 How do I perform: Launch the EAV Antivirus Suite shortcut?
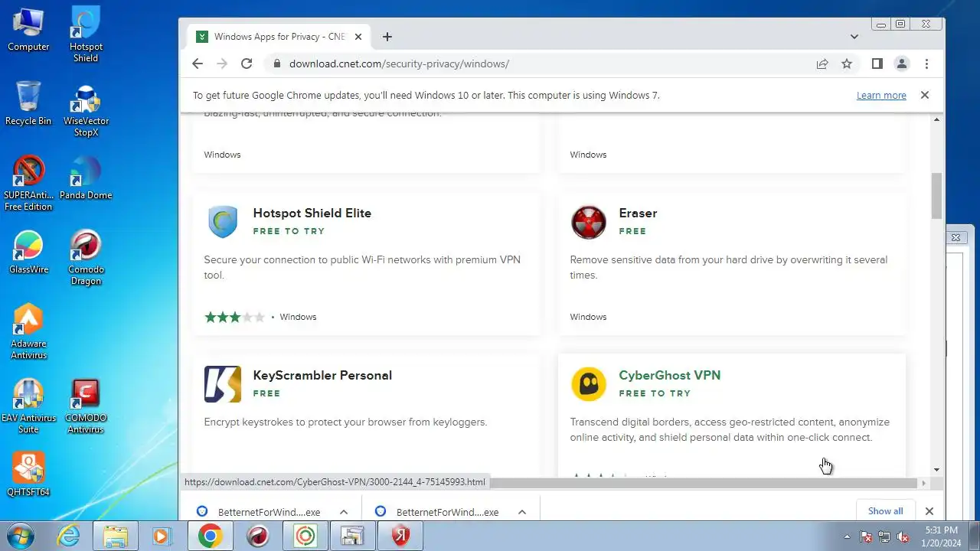click(x=28, y=406)
